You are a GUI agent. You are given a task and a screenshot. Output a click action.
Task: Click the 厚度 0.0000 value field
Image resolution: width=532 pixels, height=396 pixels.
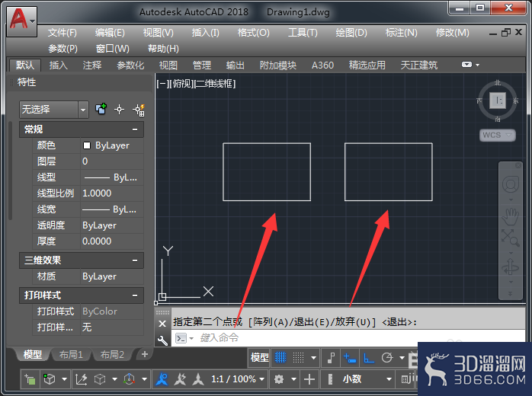click(x=112, y=241)
